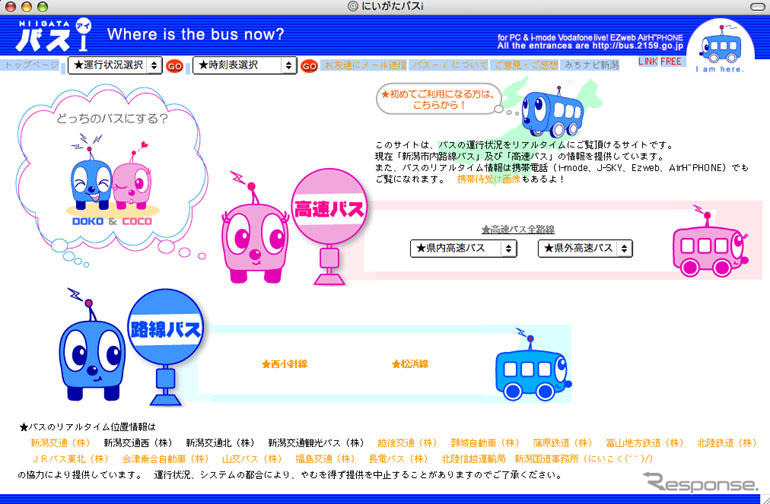The image size is (770, 504).
Task: Open 頸城自動車(株) operator link
Action: point(485,443)
